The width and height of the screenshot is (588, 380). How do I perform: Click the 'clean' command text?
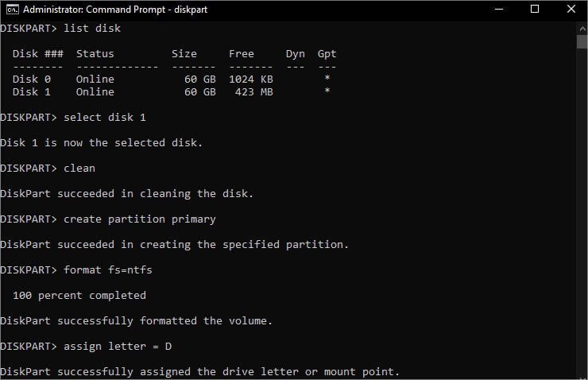tap(79, 169)
